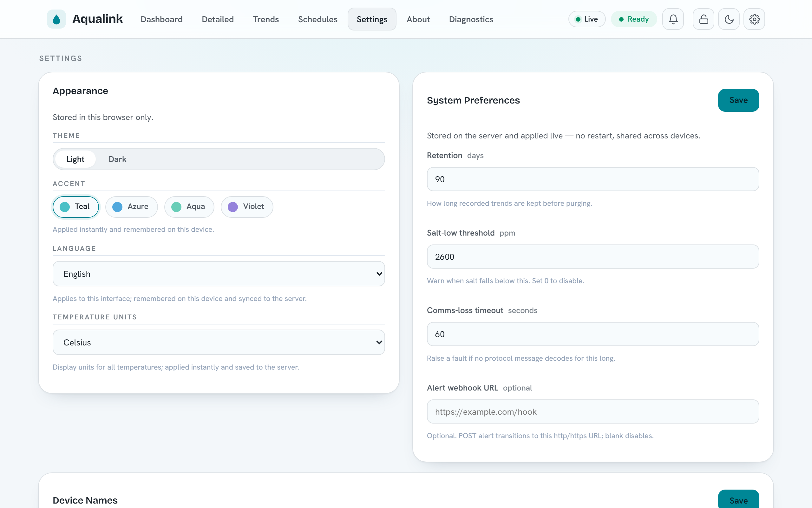Pick the Violet accent chip
The width and height of the screenshot is (812, 508).
click(247, 207)
